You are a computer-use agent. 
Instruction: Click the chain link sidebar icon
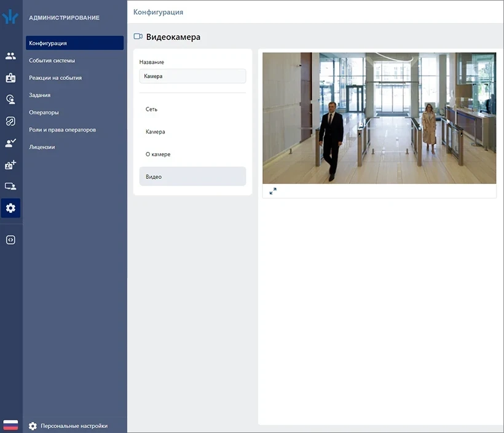pyautogui.click(x=10, y=121)
